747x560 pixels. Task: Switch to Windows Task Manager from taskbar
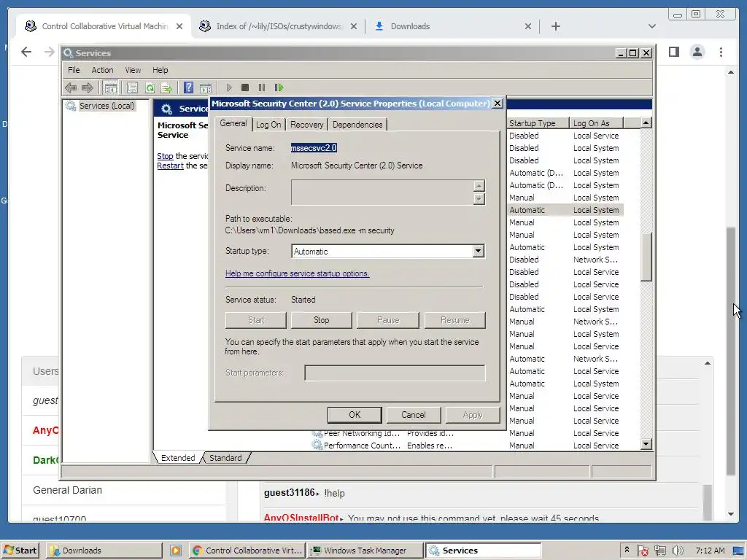[x=365, y=551]
